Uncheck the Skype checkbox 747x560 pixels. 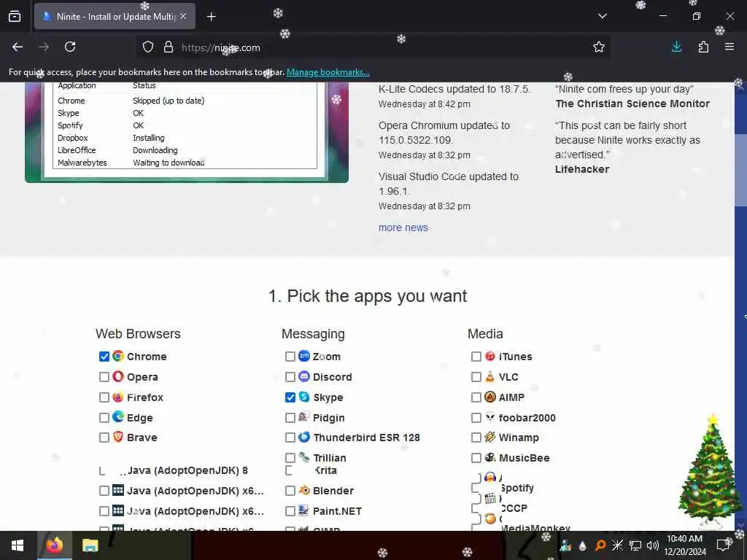[x=290, y=397]
